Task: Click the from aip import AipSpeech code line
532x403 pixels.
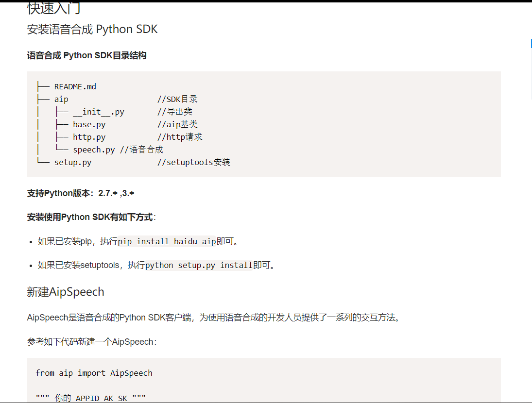Action: [x=94, y=373]
